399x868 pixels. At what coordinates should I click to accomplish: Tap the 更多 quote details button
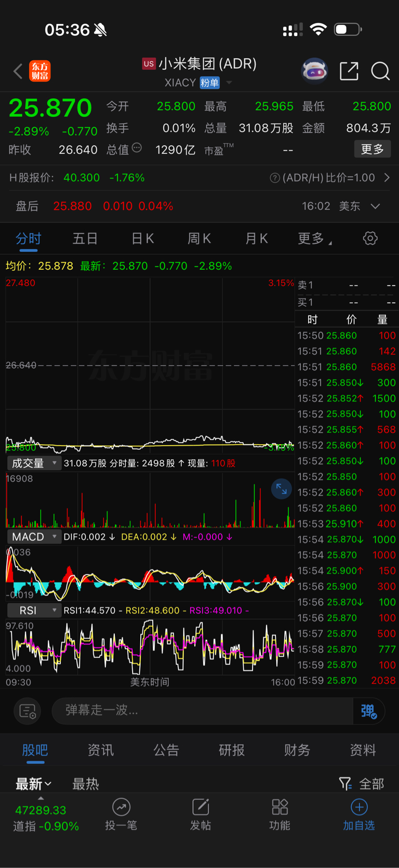(373, 149)
